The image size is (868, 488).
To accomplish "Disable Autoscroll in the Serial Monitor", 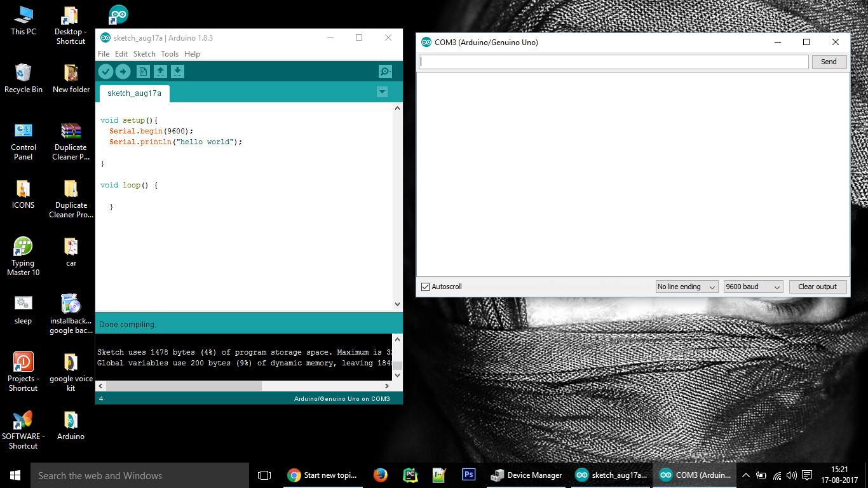I will 424,287.
